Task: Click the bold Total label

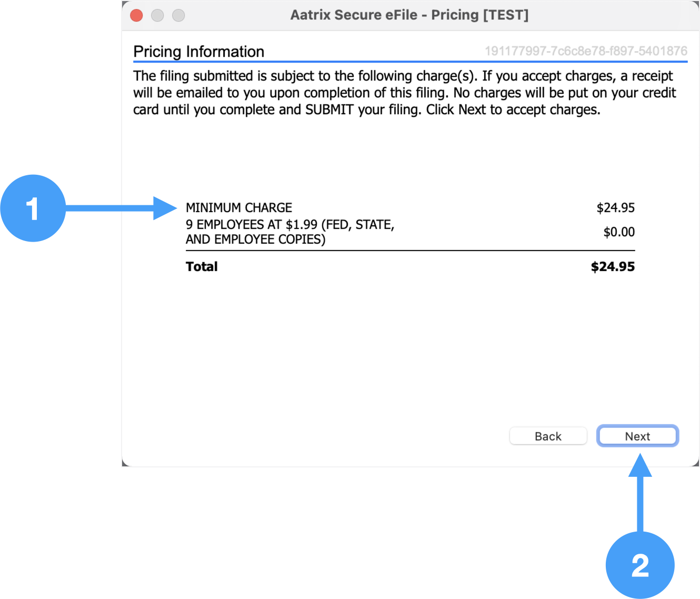Action: click(202, 266)
